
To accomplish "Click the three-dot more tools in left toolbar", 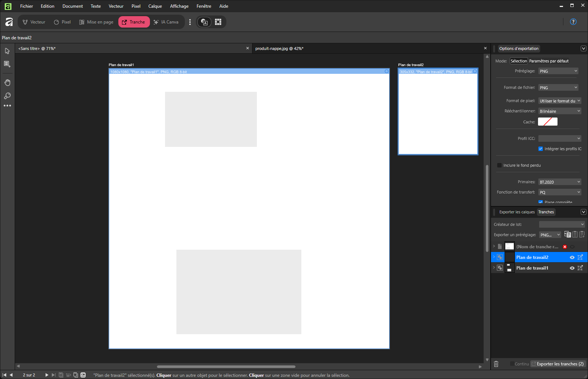I will coord(7,106).
